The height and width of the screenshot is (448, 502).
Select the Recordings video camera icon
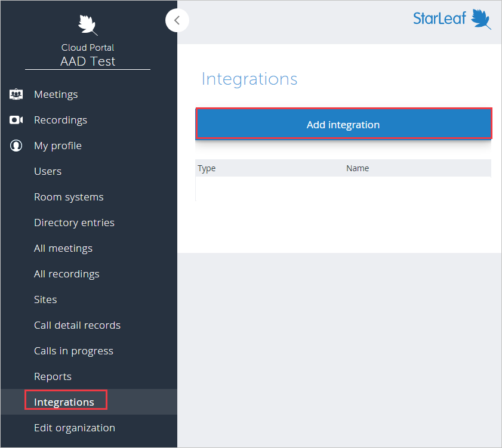(16, 119)
